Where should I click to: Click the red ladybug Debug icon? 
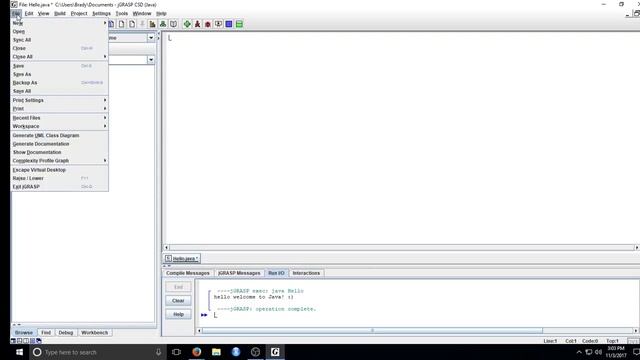pyautogui.click(x=208, y=24)
